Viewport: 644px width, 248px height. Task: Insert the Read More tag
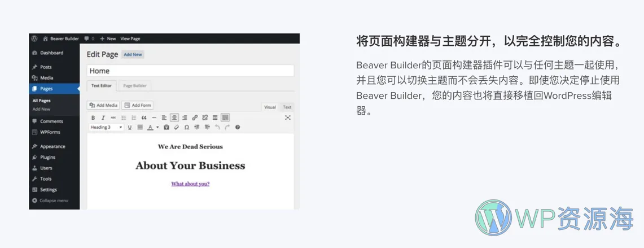coord(215,118)
